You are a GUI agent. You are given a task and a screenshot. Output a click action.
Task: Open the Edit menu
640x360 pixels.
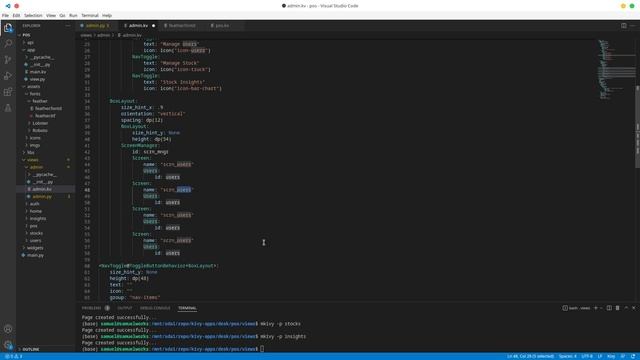click(16, 16)
